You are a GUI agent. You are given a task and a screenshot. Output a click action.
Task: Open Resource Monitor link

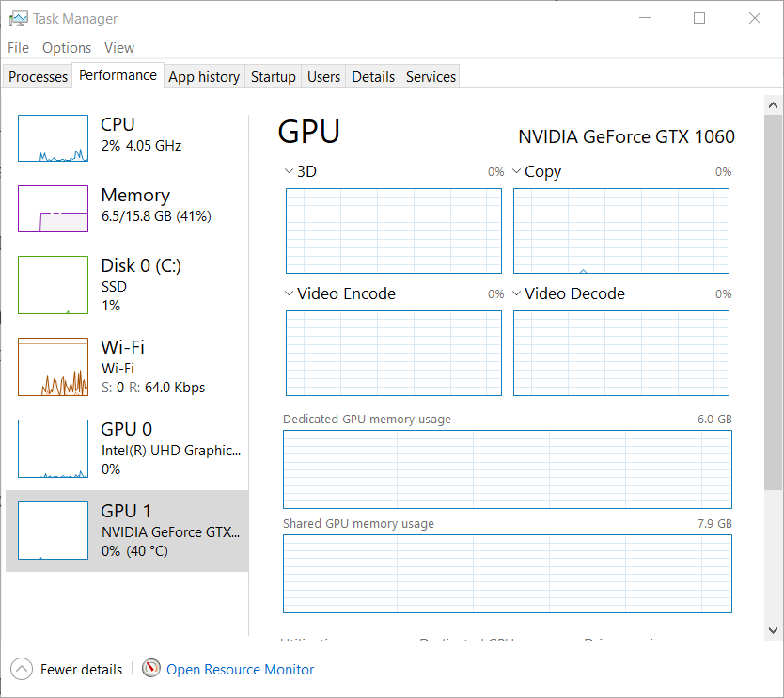(x=240, y=670)
